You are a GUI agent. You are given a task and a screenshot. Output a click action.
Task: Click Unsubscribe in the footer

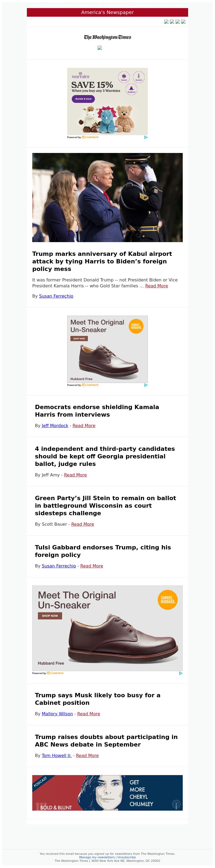(x=127, y=857)
